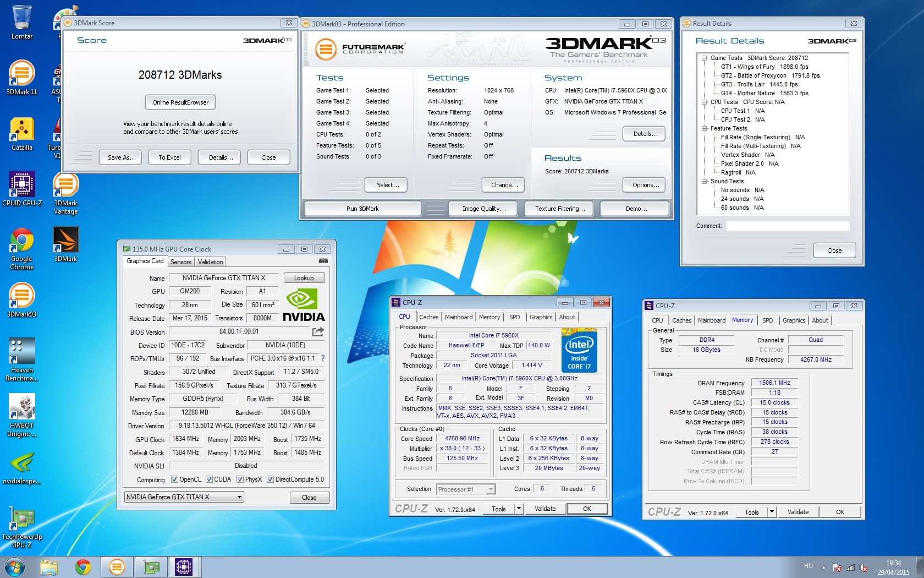Click the Bus Interface question mark in GPU-Z
This screenshot has width=924, height=578.
tap(323, 358)
